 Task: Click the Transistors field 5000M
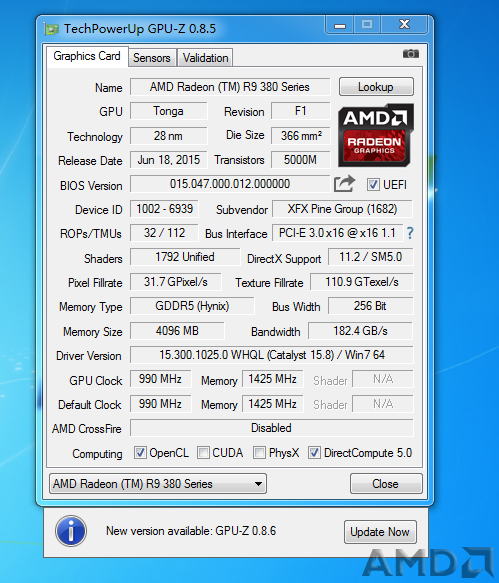click(300, 160)
